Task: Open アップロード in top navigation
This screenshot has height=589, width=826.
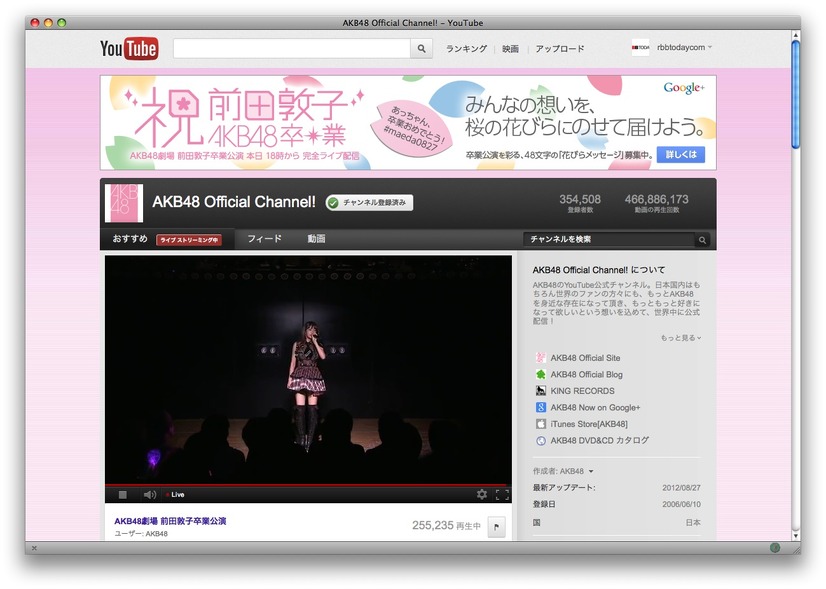Action: click(x=560, y=48)
